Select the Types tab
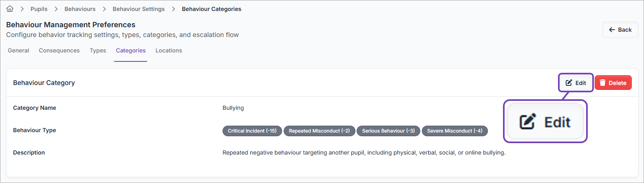Viewport: 644px width, 183px height. click(98, 50)
